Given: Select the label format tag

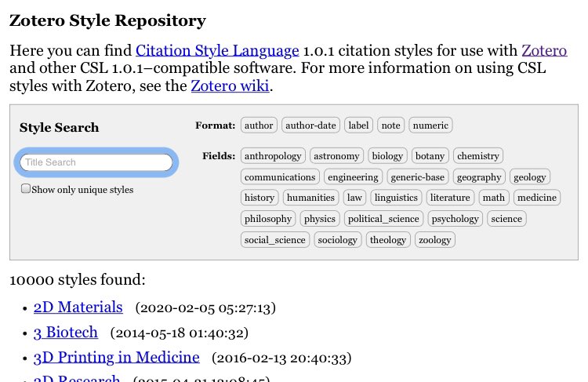Looking at the screenshot, I should [358, 126].
